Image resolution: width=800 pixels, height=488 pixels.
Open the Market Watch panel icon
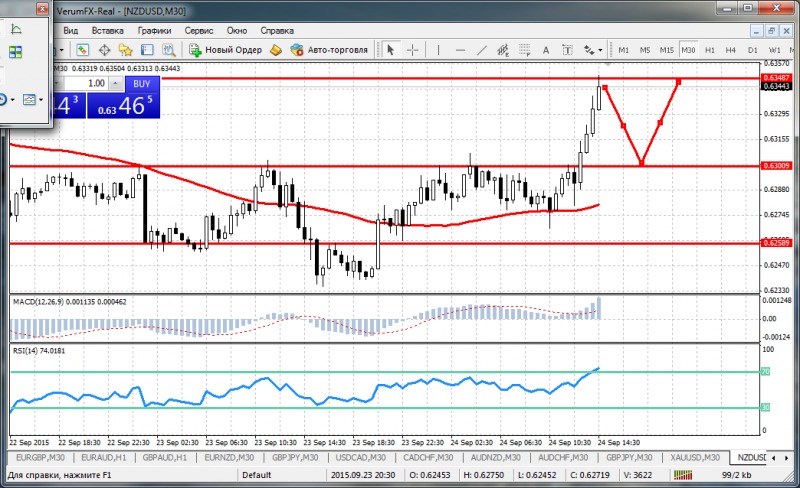(83, 50)
